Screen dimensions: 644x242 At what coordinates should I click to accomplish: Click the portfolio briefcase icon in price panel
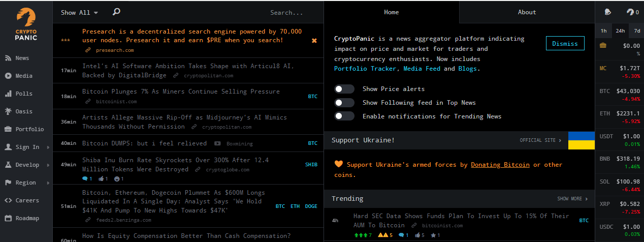[603, 45]
